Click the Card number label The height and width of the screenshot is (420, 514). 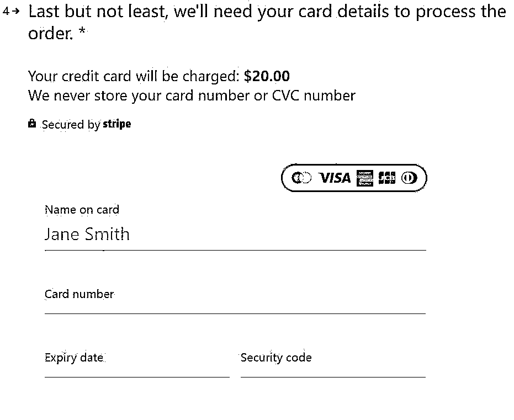coord(80,294)
